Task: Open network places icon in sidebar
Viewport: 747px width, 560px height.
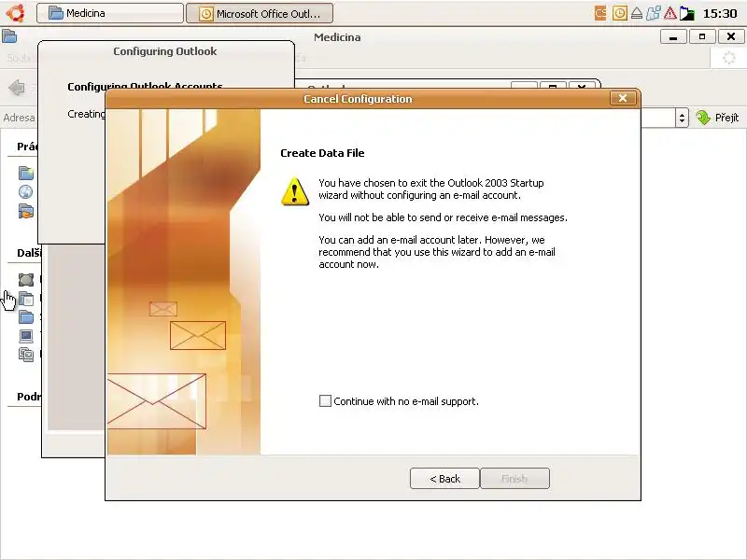Action: (26, 356)
